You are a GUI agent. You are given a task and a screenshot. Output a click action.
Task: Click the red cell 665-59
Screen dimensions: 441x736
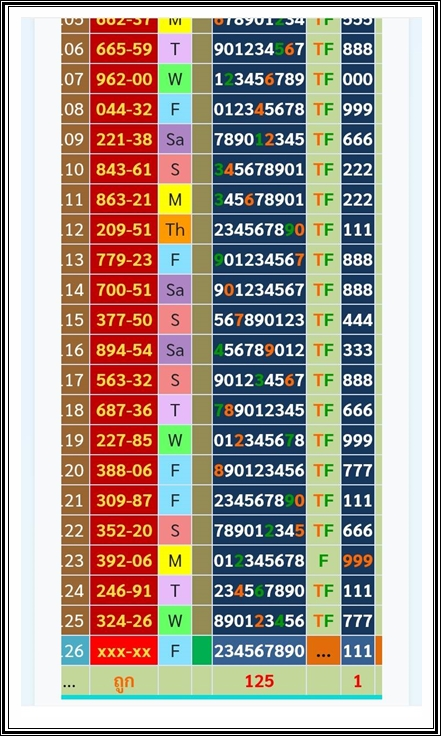tap(124, 49)
